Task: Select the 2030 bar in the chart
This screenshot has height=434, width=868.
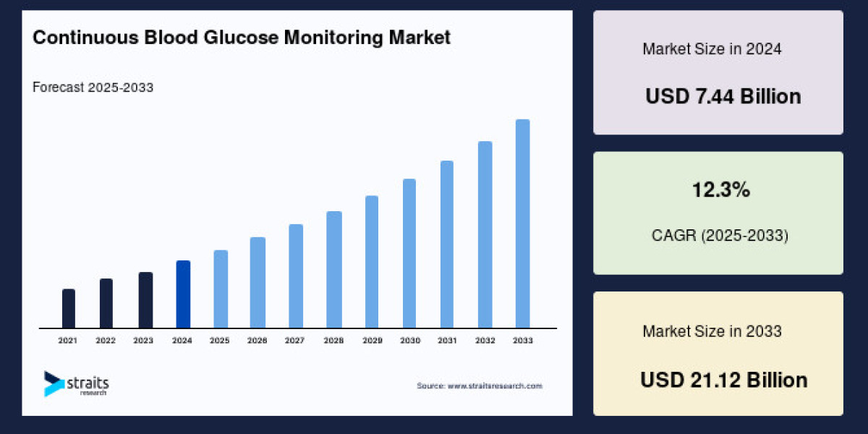Action: [409, 255]
